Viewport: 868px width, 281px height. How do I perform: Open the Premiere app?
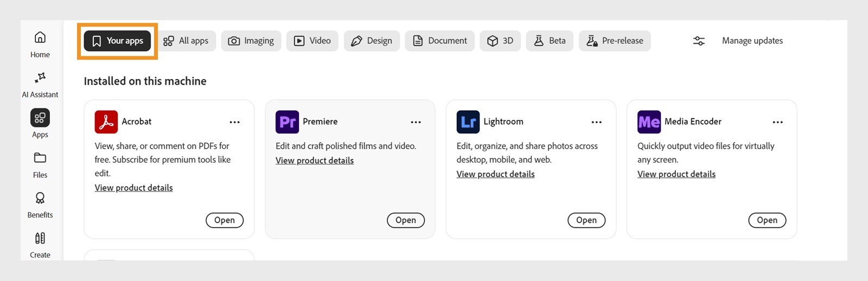point(406,220)
